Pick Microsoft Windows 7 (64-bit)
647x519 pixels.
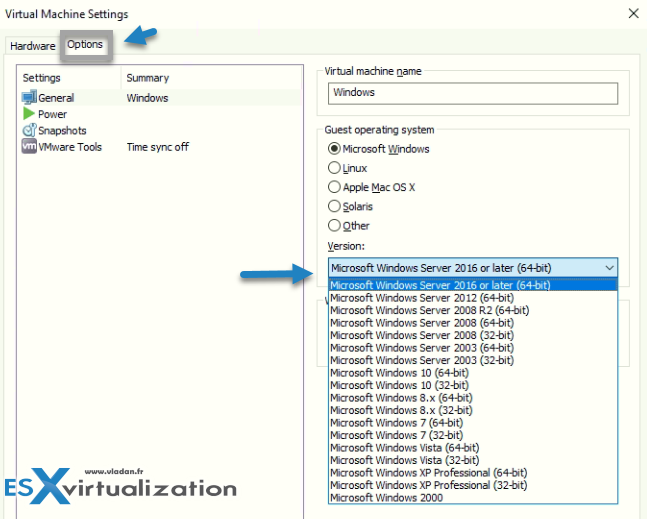tap(473, 422)
